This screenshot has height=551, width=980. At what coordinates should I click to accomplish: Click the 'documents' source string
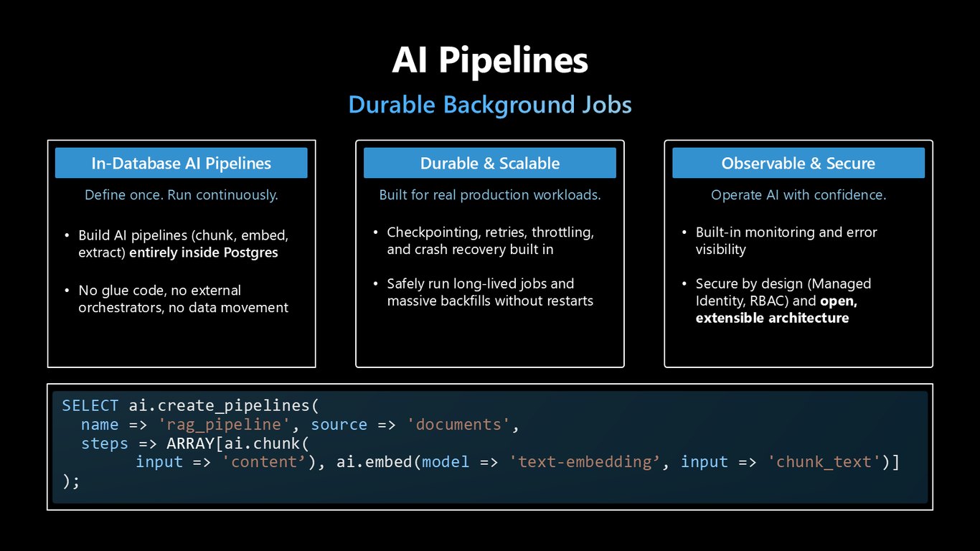pos(458,424)
